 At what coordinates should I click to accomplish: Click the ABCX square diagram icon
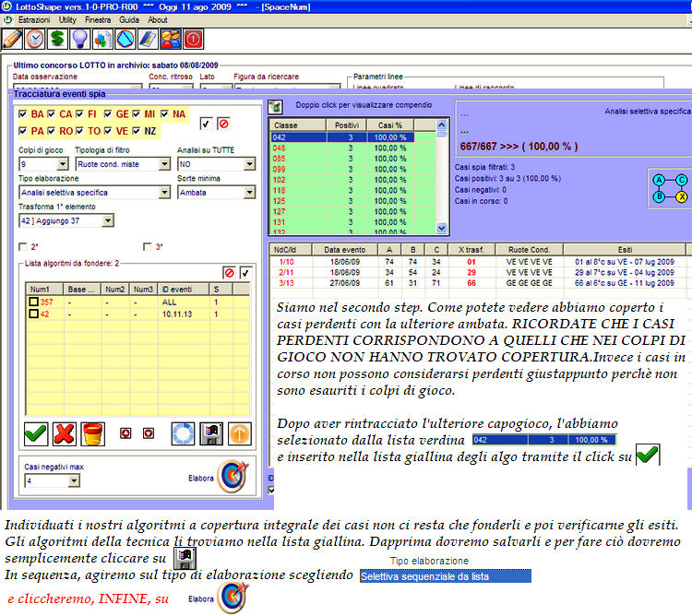coord(670,188)
